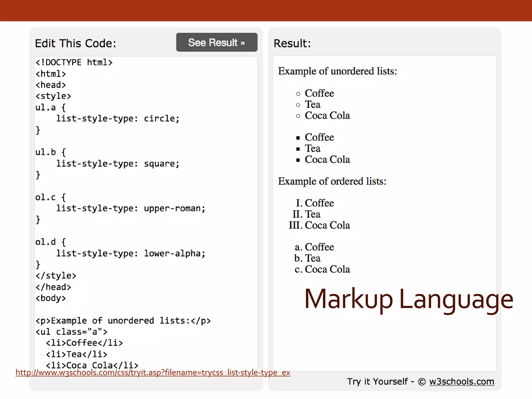Click the 'ul.b {' selector line

51,152
